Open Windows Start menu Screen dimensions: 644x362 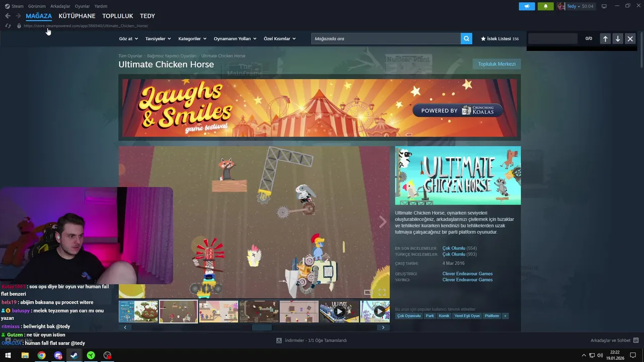click(x=8, y=355)
